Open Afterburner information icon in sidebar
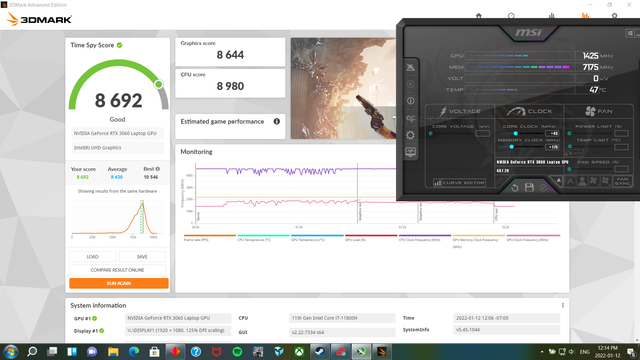This screenshot has height=360, width=640. (x=411, y=101)
